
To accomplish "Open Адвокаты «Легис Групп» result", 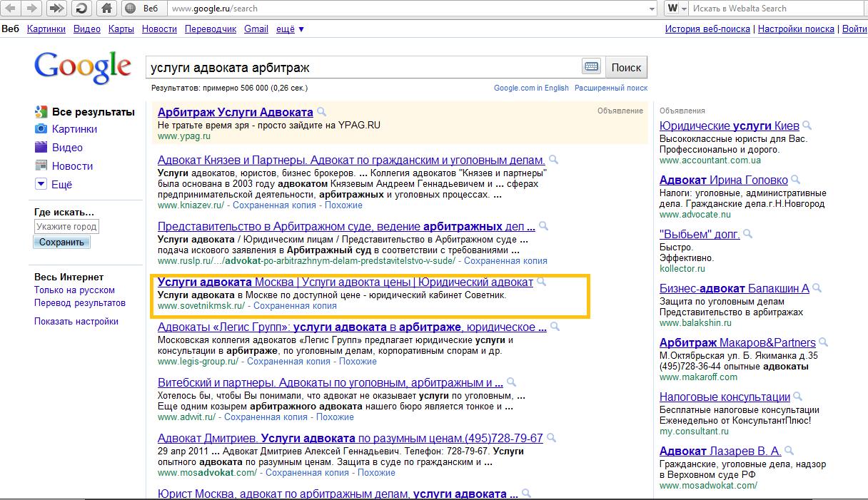I will click(x=352, y=327).
